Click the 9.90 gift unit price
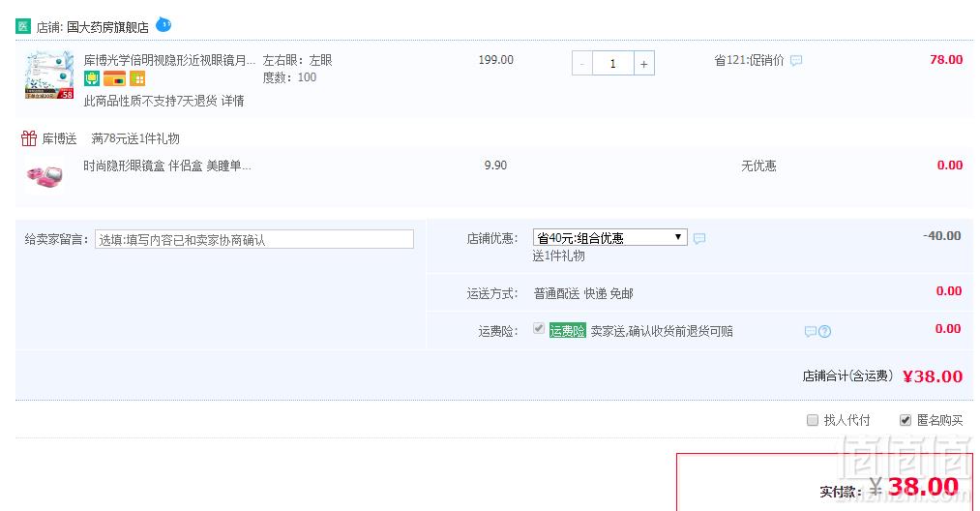Screen dimensions: 980x511 tap(495, 165)
